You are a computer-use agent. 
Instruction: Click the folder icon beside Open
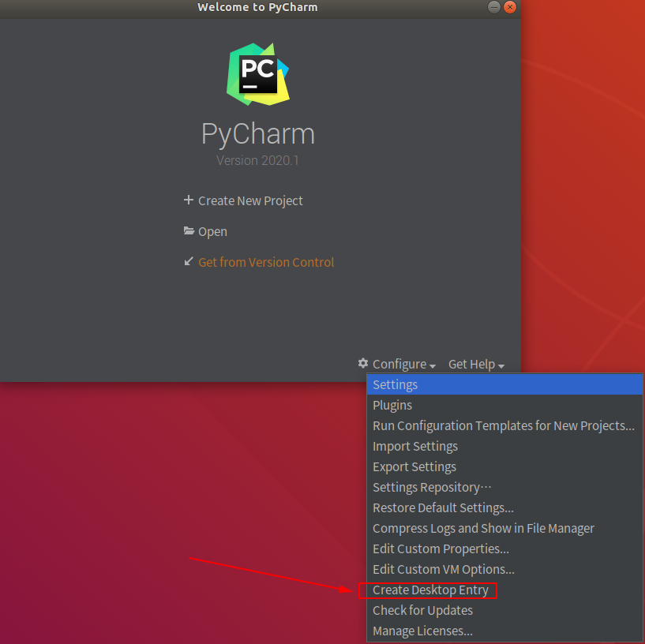tap(189, 231)
